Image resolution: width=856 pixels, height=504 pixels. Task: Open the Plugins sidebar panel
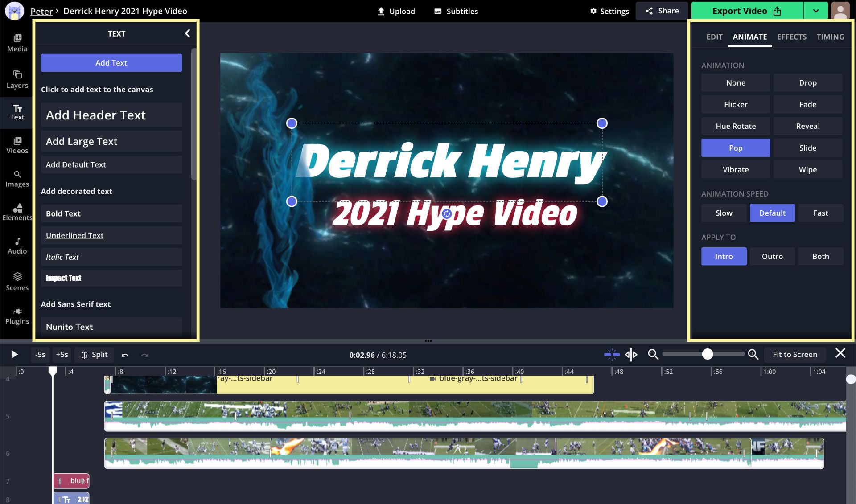click(x=17, y=316)
